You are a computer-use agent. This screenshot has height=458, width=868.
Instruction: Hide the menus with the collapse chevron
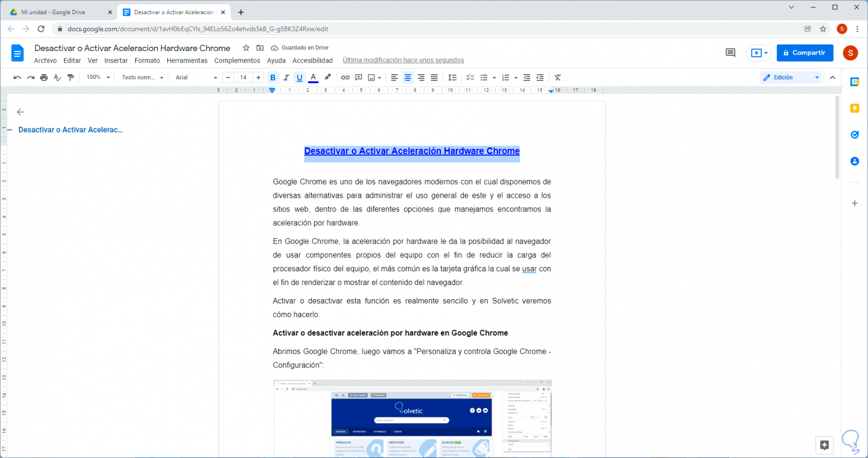coord(833,77)
